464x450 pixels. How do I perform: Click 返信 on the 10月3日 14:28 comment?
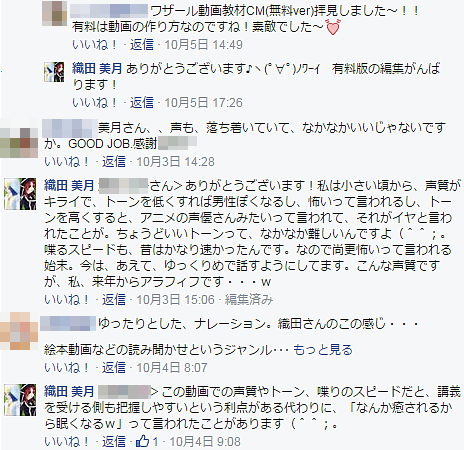[x=114, y=162]
